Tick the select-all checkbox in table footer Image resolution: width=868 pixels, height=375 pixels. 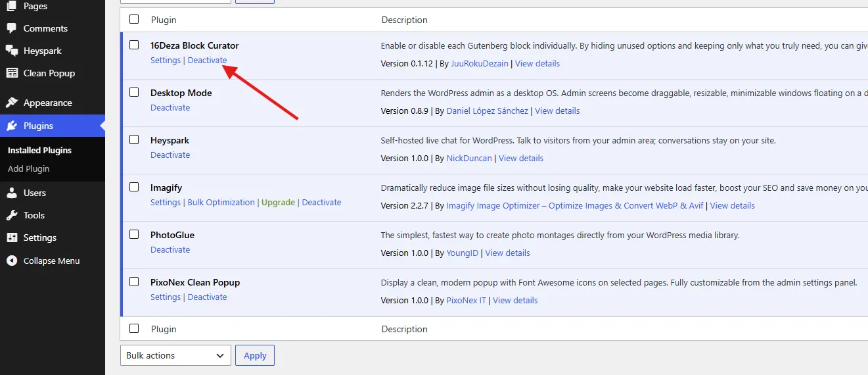(134, 328)
